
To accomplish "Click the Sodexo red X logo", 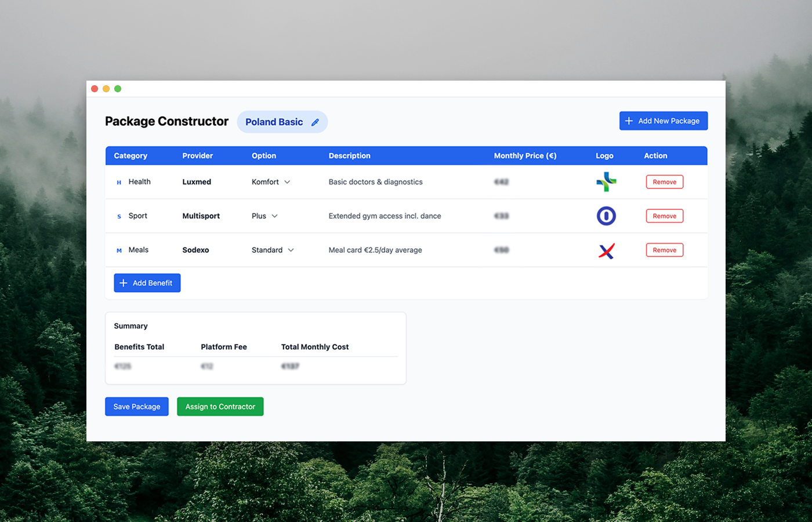I will [x=606, y=251].
